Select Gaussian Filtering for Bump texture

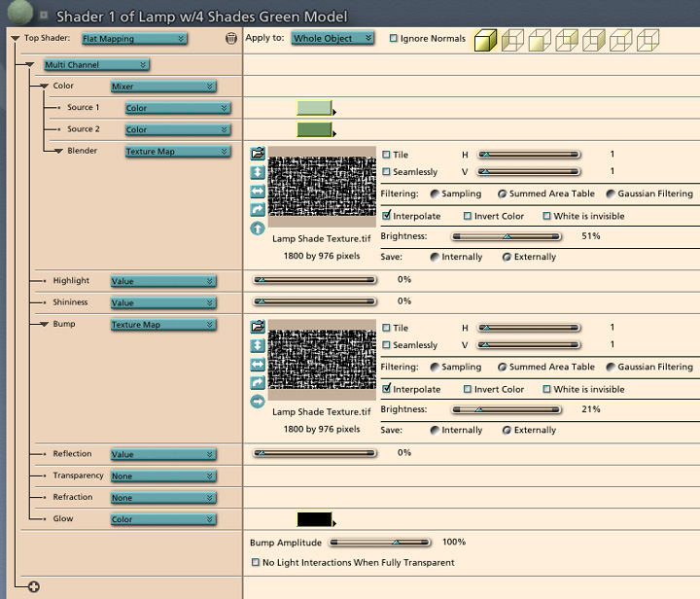611,368
